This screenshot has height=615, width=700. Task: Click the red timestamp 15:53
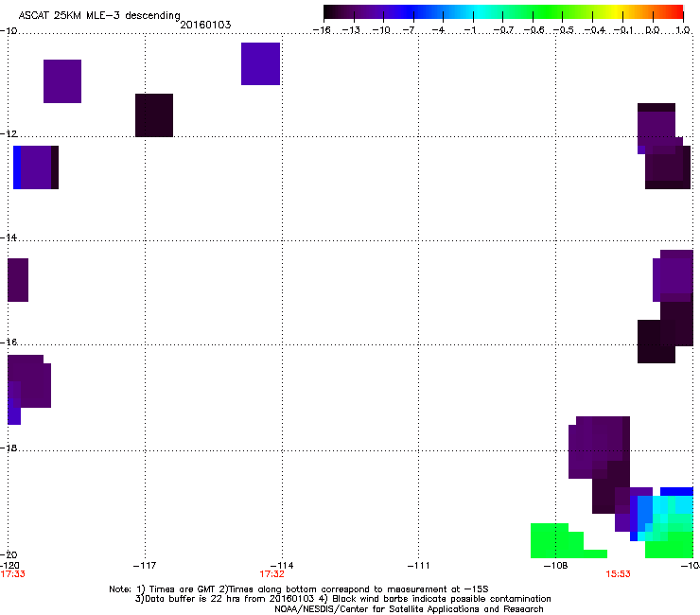618,574
